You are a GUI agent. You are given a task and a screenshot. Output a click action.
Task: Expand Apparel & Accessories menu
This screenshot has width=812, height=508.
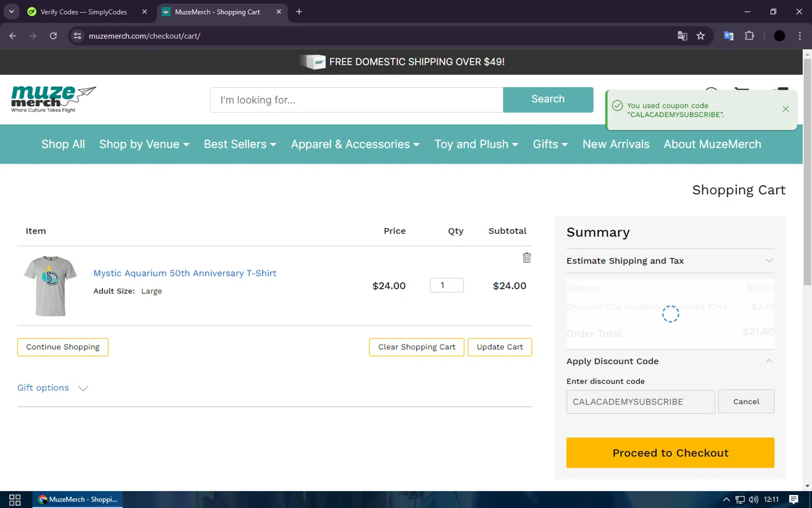click(355, 144)
